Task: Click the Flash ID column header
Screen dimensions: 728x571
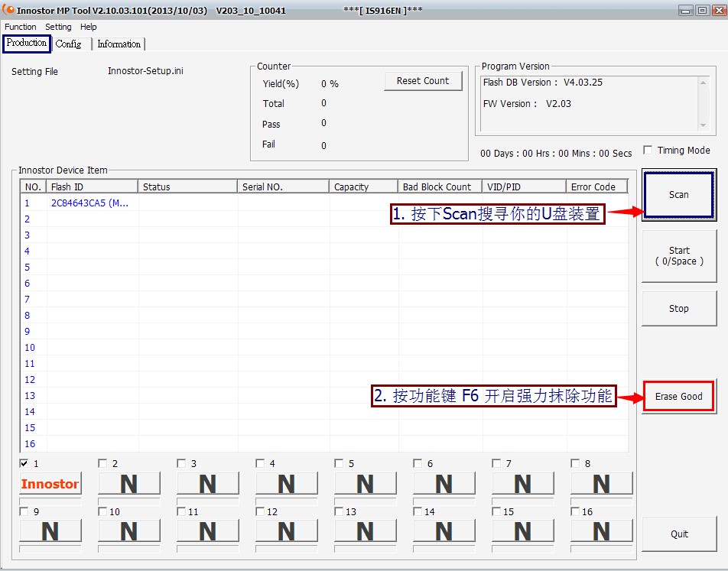Action: [x=93, y=187]
